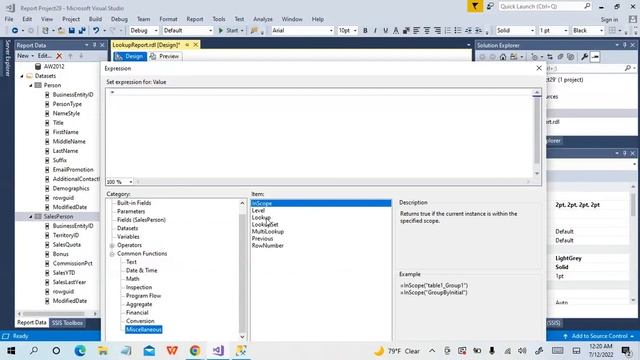Viewport: 640px width, 360px height.
Task: Click Add to Source Control
Action: pos(599,336)
